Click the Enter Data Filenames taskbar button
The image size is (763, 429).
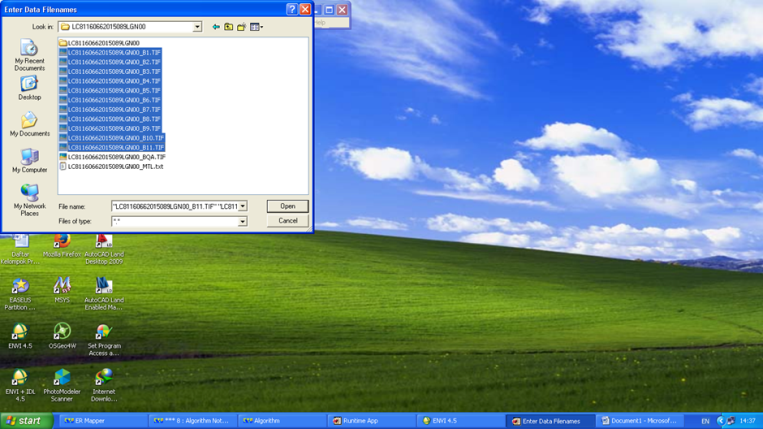pos(551,421)
